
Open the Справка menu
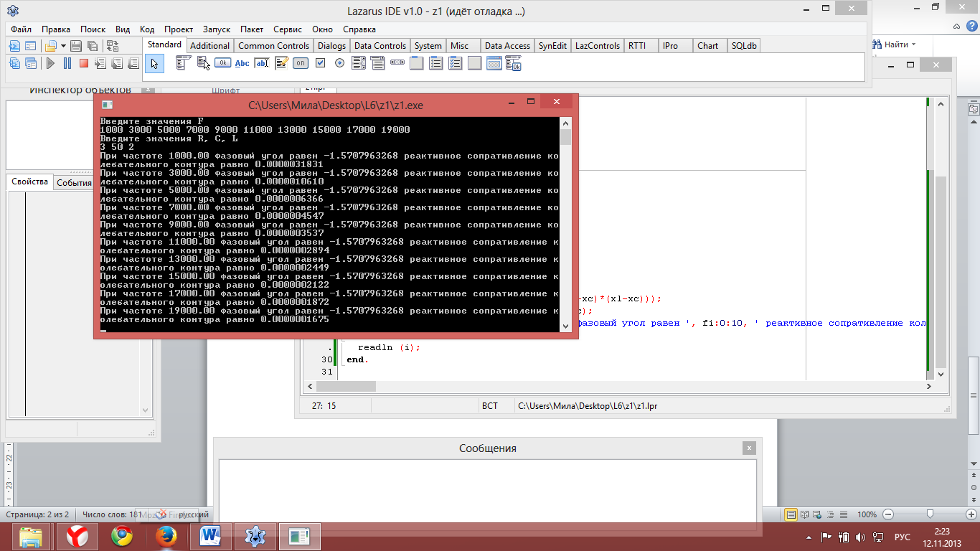point(359,29)
